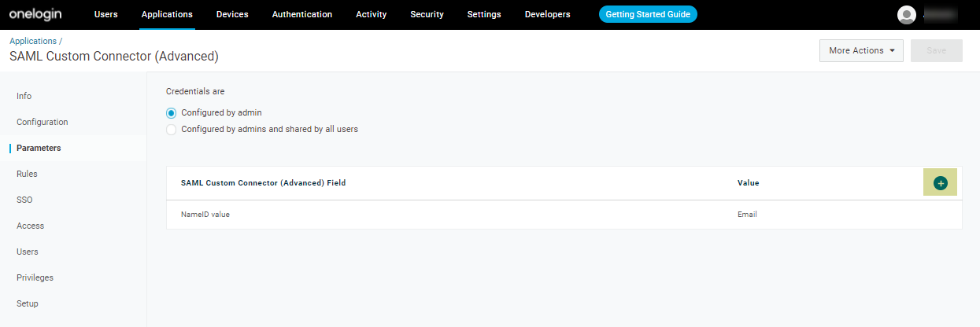Open the Authentication top menu
Image resolution: width=980 pixels, height=327 pixels.
click(302, 14)
